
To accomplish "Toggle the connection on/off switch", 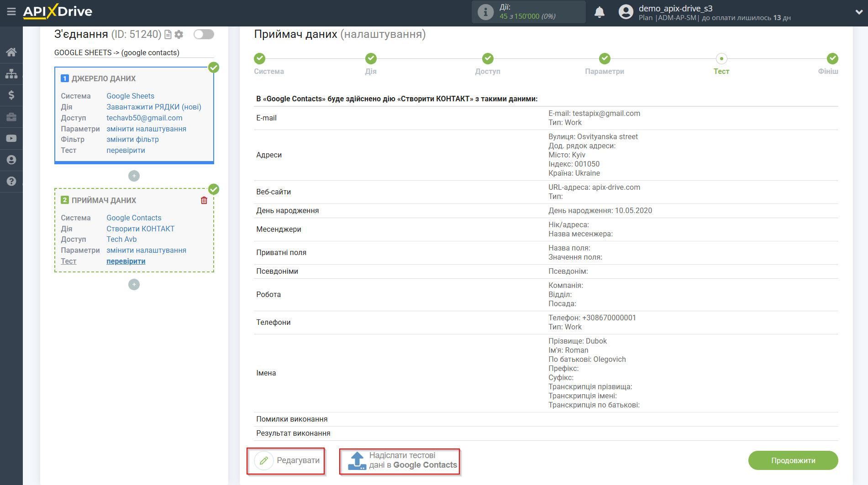I will click(204, 34).
